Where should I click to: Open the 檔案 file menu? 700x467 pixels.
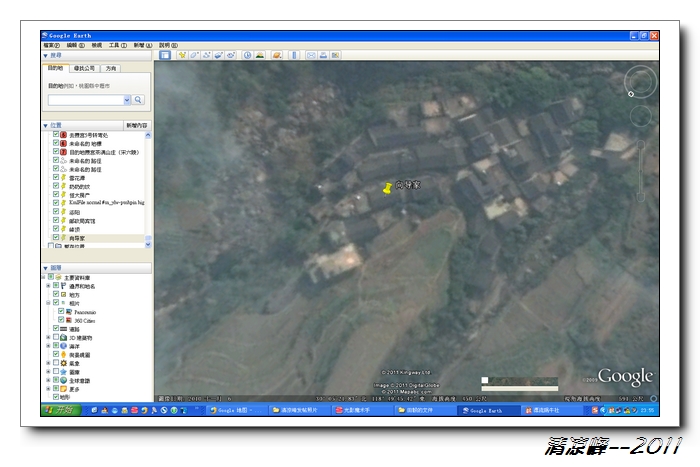[x=52, y=46]
